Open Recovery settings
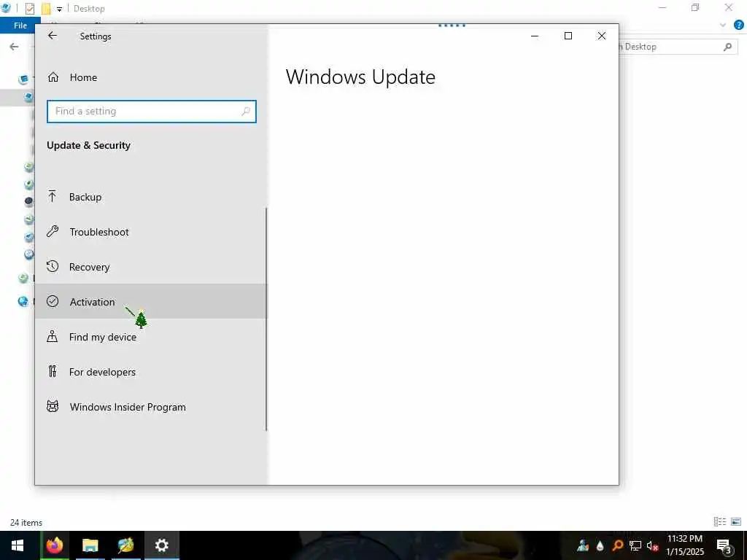The width and height of the screenshot is (747, 560). coord(150,267)
